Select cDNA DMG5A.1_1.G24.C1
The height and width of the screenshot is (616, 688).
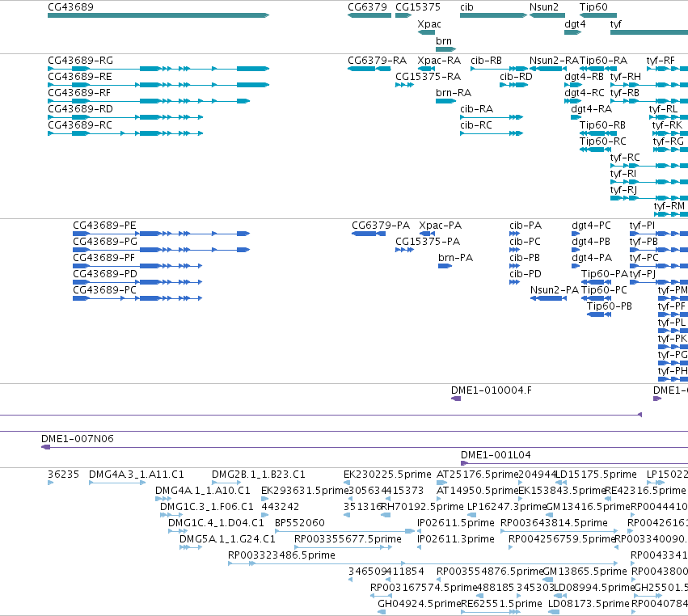pos(191,547)
